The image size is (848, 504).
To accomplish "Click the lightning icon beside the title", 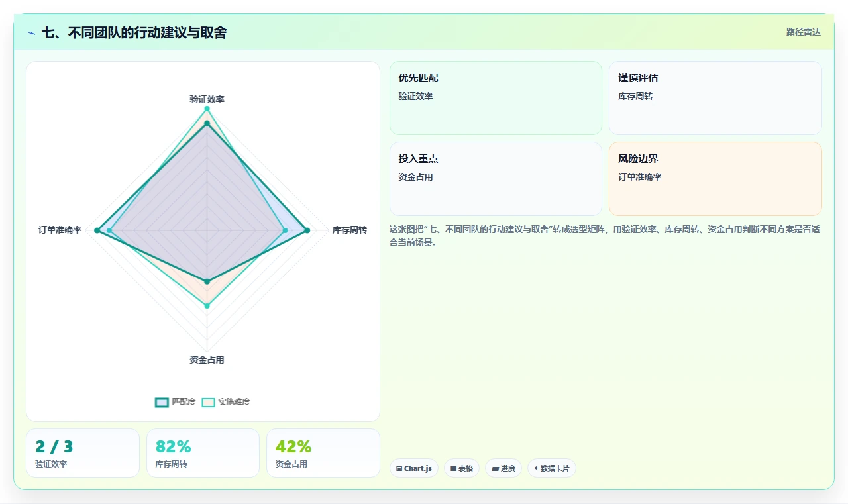I will (x=32, y=32).
